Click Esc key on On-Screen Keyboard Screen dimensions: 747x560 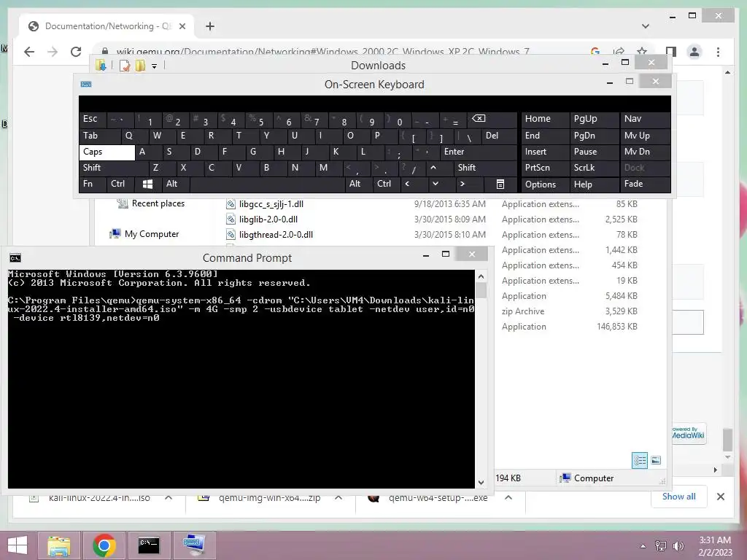click(93, 119)
